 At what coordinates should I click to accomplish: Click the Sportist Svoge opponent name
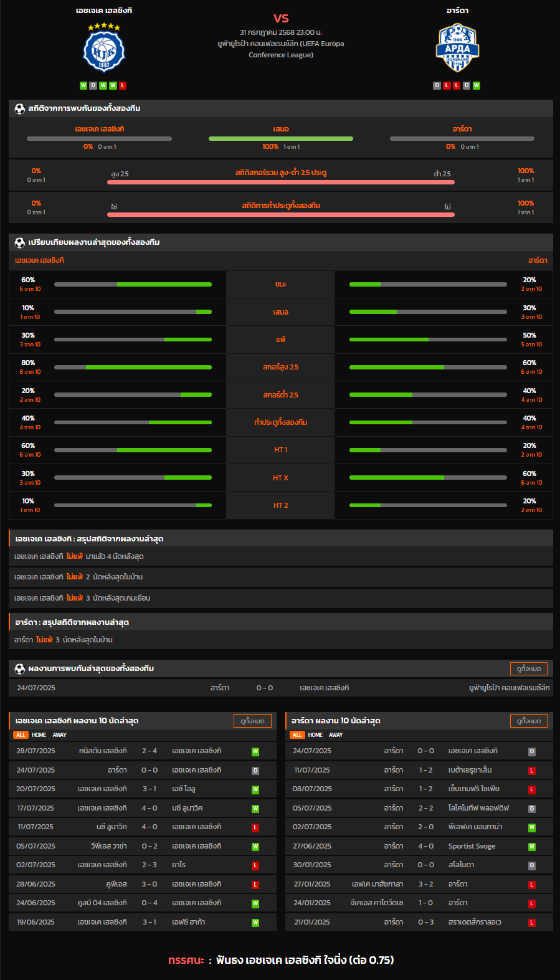point(472,846)
